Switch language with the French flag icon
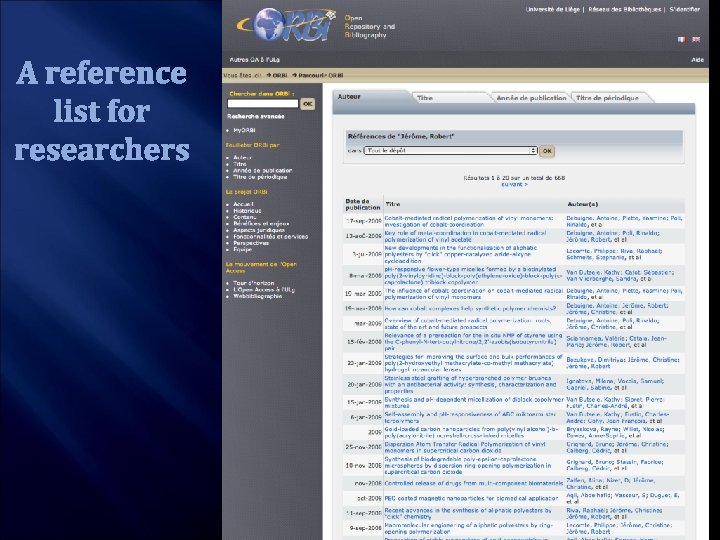The height and width of the screenshot is (540, 720). [681, 39]
